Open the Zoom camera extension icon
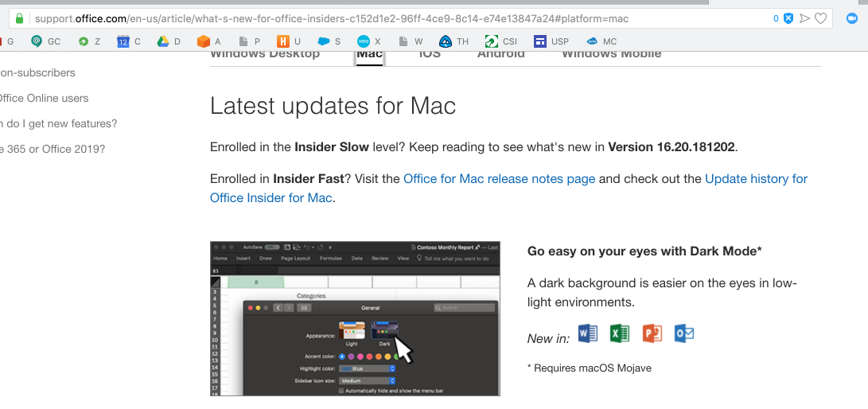Viewport: 868px width, 409px height. tap(851, 19)
